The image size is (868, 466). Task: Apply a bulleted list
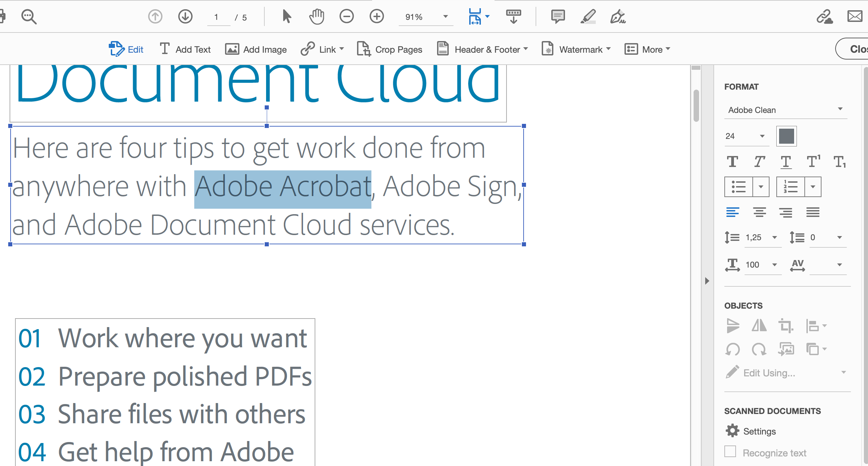click(x=739, y=187)
